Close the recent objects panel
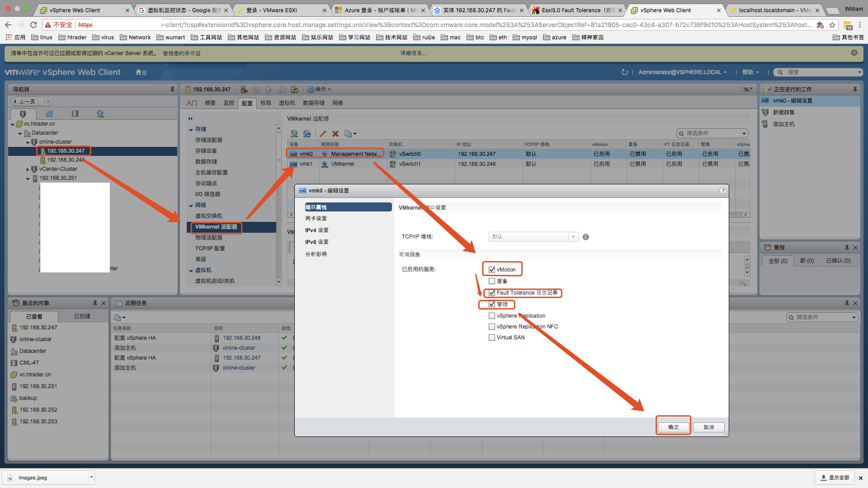 point(104,303)
